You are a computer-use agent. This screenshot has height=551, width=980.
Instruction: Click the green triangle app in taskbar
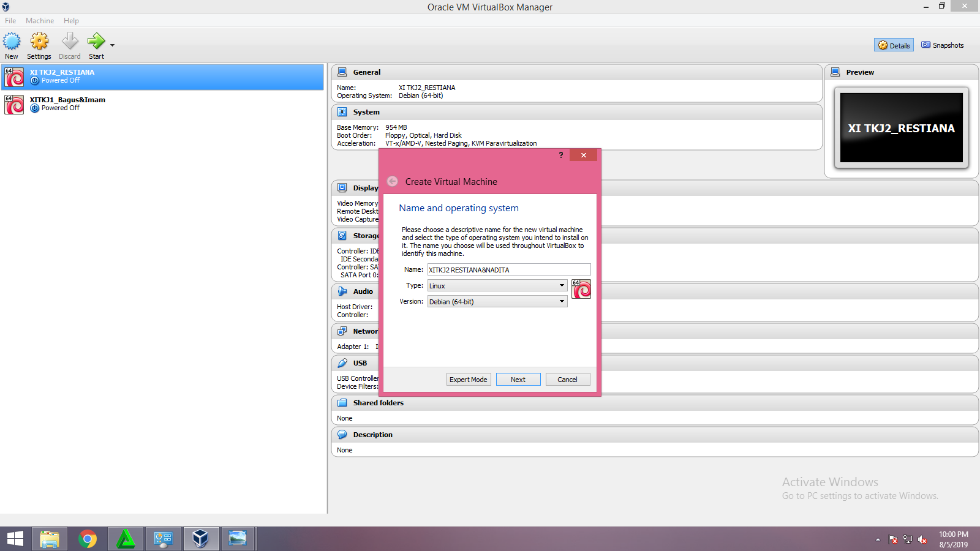126,539
